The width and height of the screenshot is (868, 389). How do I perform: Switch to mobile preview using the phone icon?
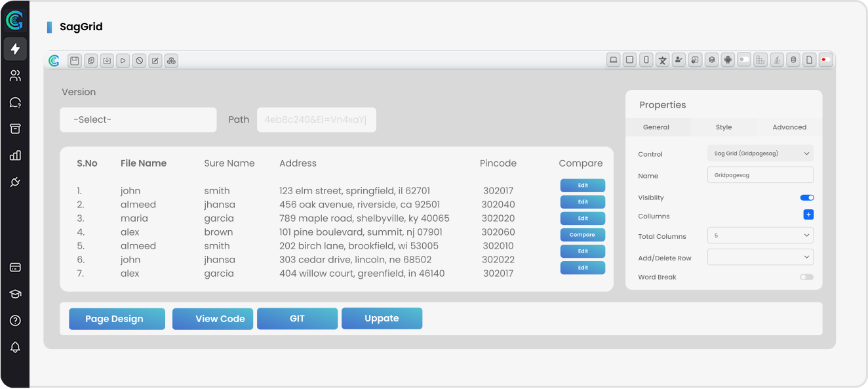646,60
